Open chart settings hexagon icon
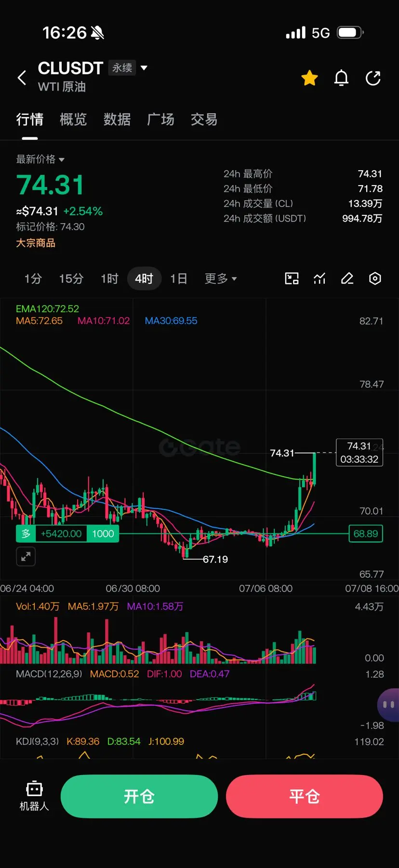Image resolution: width=399 pixels, height=868 pixels. click(x=375, y=279)
